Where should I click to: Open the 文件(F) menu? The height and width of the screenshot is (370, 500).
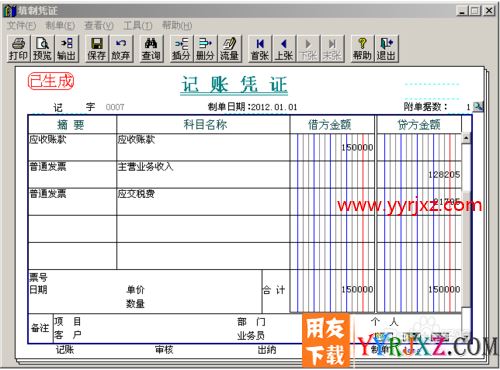pyautogui.click(x=21, y=25)
